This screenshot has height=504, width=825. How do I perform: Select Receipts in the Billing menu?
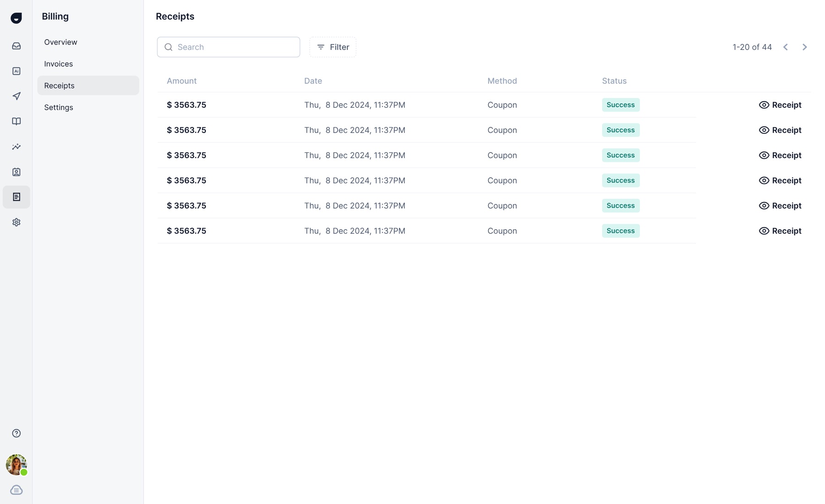pyautogui.click(x=88, y=86)
